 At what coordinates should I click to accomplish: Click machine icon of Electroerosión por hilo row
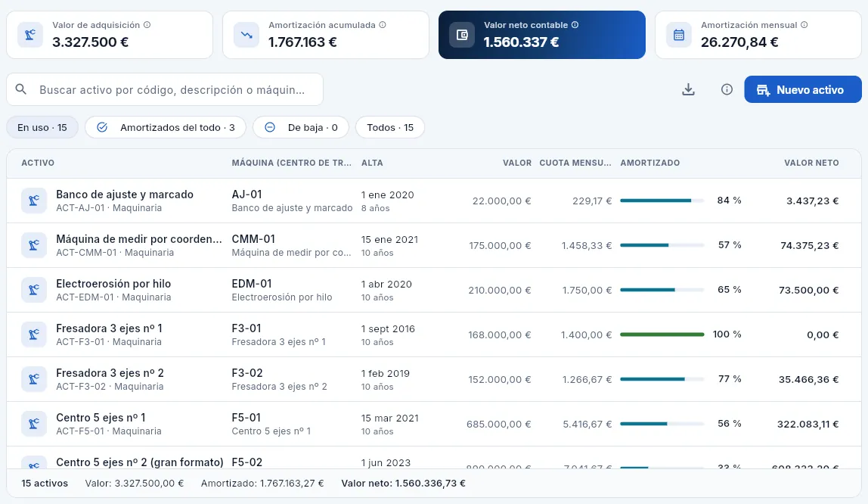[34, 290]
